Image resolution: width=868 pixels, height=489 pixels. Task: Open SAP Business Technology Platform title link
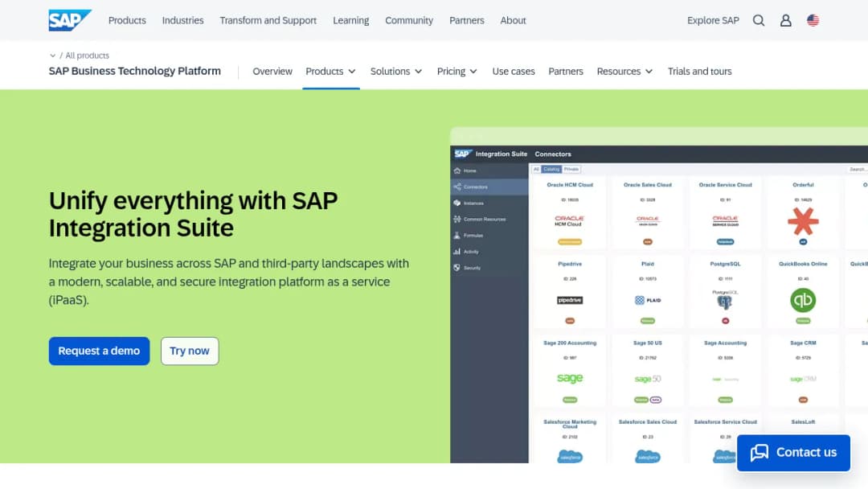point(134,71)
